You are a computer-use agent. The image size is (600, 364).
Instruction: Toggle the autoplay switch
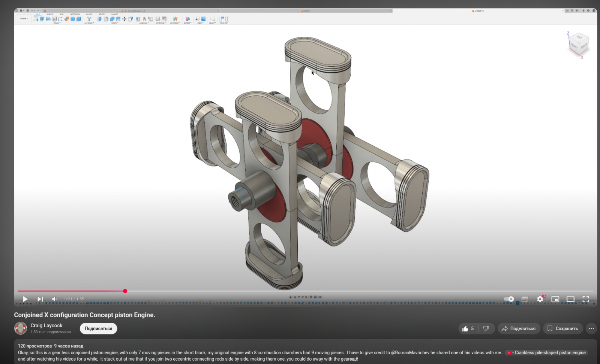[x=509, y=299]
